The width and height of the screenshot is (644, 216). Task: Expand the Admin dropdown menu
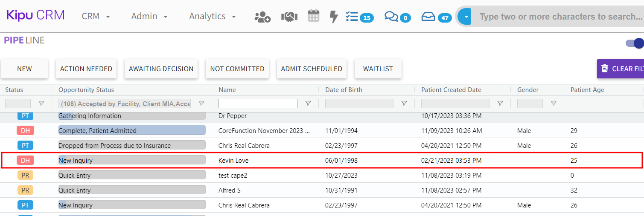tap(149, 16)
